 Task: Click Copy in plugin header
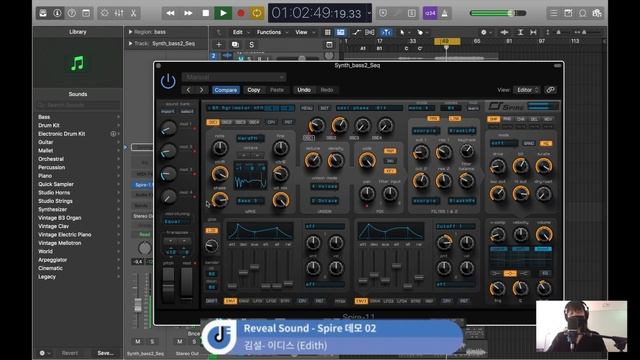(253, 90)
